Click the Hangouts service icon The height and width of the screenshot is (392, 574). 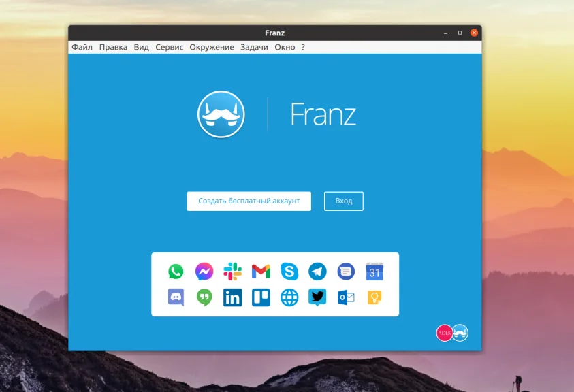click(x=204, y=297)
